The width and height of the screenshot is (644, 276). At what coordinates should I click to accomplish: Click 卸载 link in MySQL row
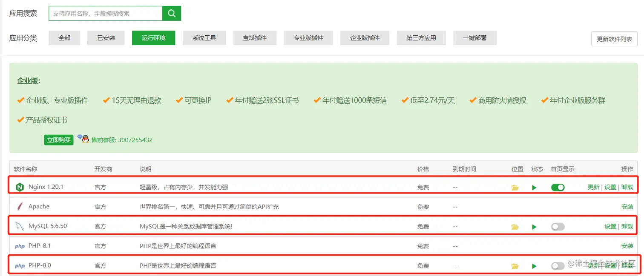tap(627, 226)
